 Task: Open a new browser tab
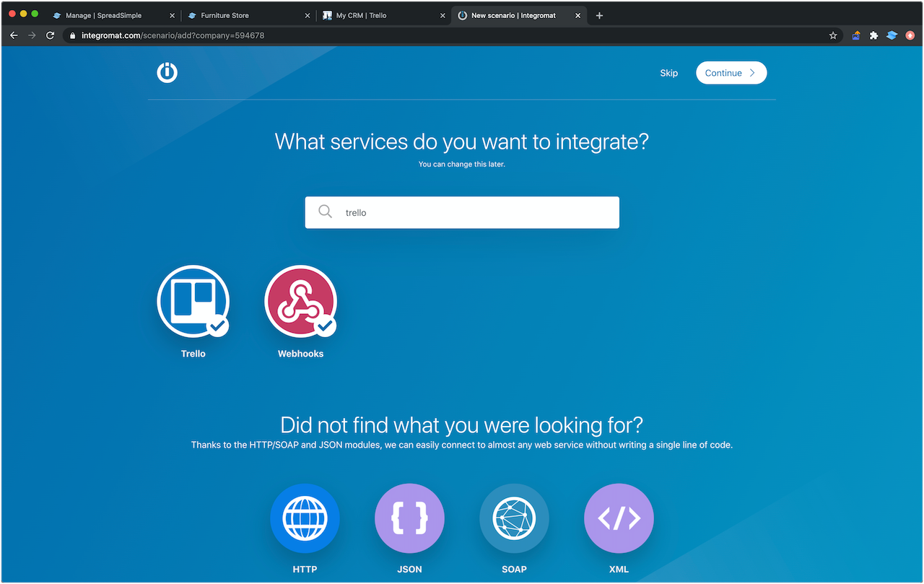pos(600,14)
